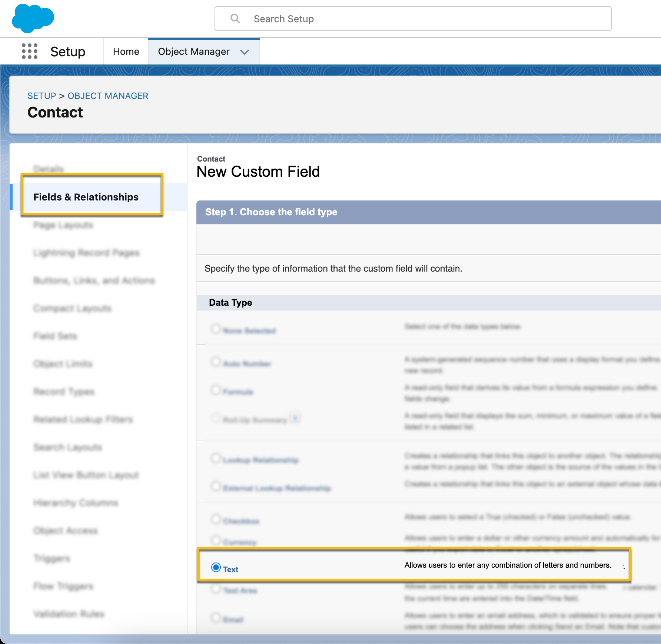This screenshot has height=644, width=661.
Task: Select the Formula radio button
Action: pos(216,390)
